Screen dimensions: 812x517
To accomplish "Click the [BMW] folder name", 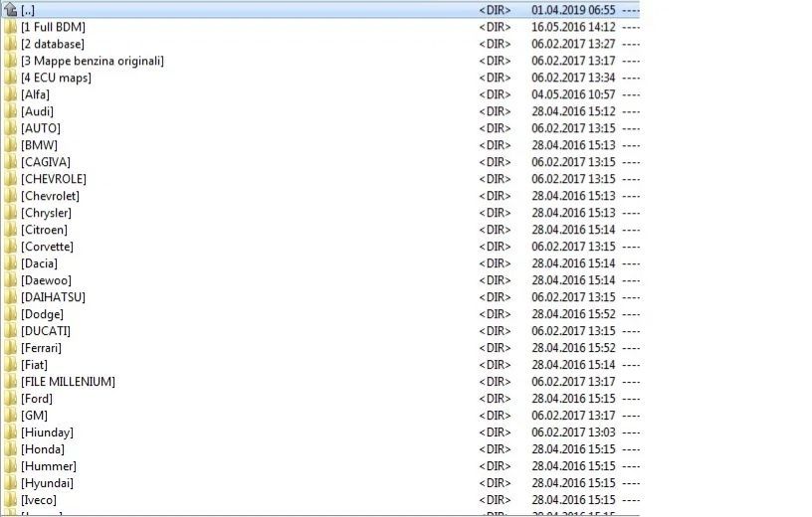I will click(x=39, y=145).
